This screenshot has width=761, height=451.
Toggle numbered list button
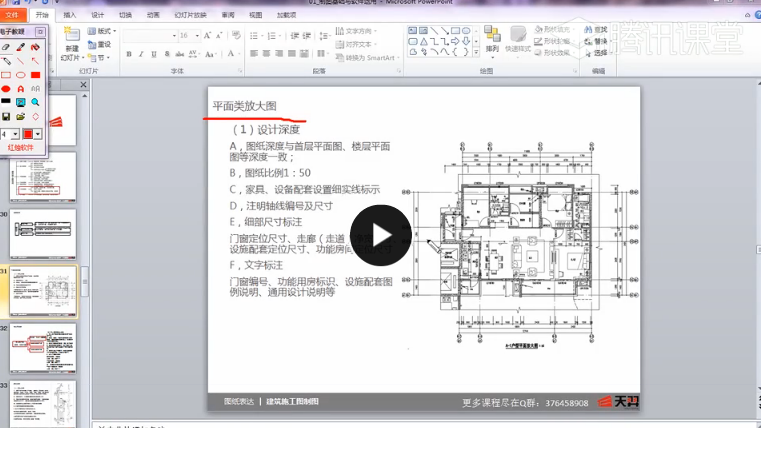pyautogui.click(x=273, y=35)
